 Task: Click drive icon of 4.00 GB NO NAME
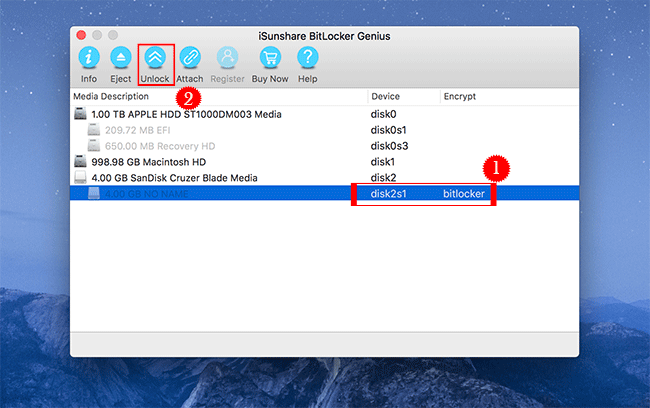coord(94,193)
